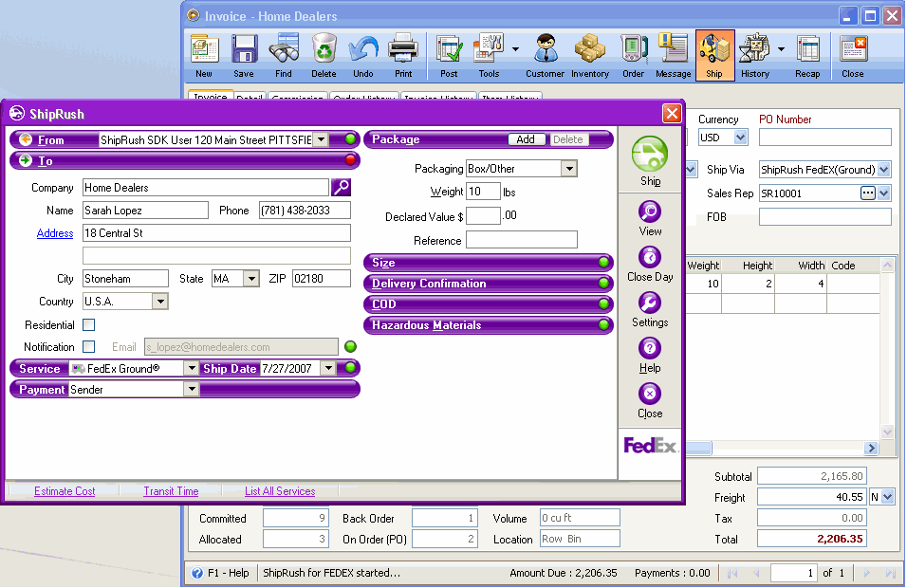
Task: Open ShipRush Settings wrench icon
Action: point(650,303)
